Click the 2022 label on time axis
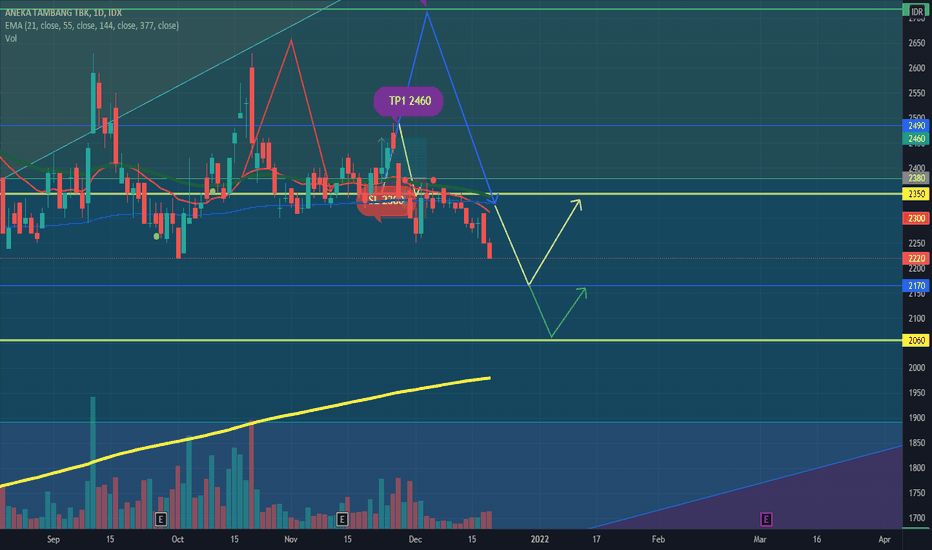932x550 pixels. coord(540,539)
